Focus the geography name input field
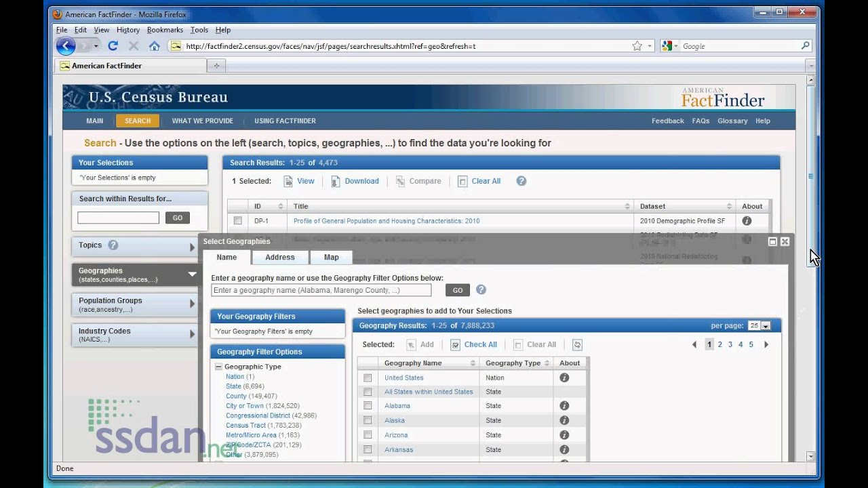This screenshot has width=868, height=488. click(321, 290)
